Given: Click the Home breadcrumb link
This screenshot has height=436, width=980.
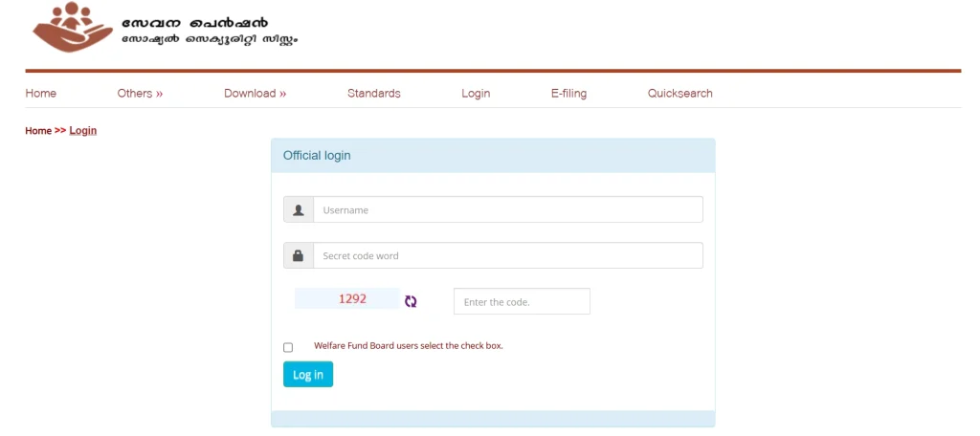Looking at the screenshot, I should point(38,131).
